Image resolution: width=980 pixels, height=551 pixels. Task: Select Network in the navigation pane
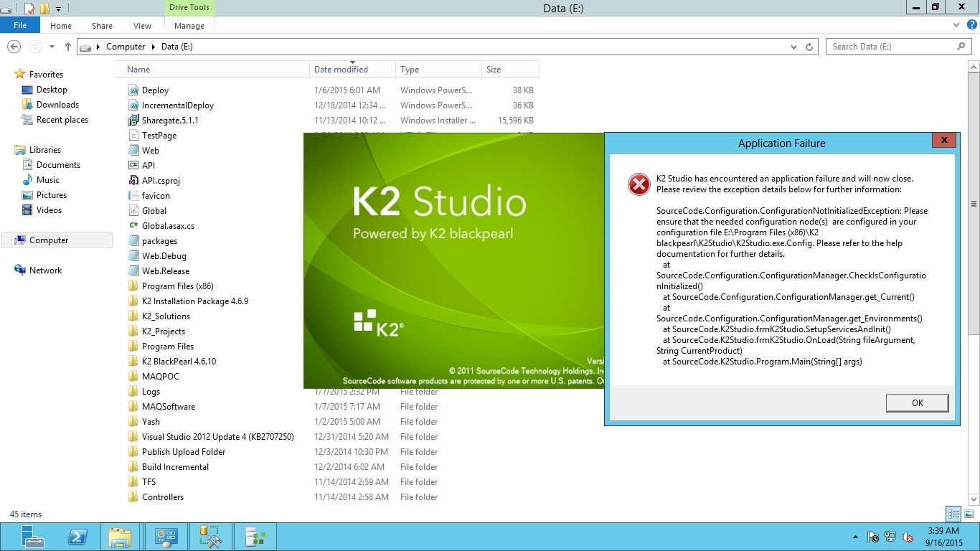(45, 270)
